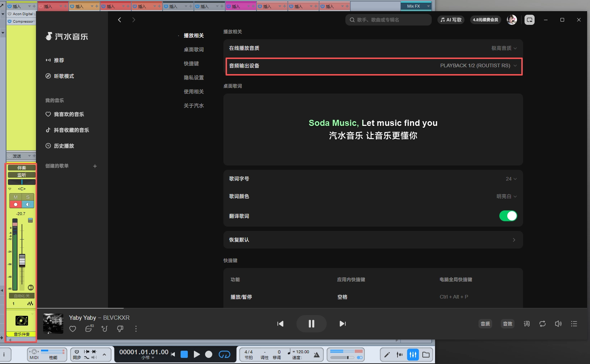Viewport: 590px width, 364px height.
Task: Change the loop playback mode icon
Action: coord(543,324)
